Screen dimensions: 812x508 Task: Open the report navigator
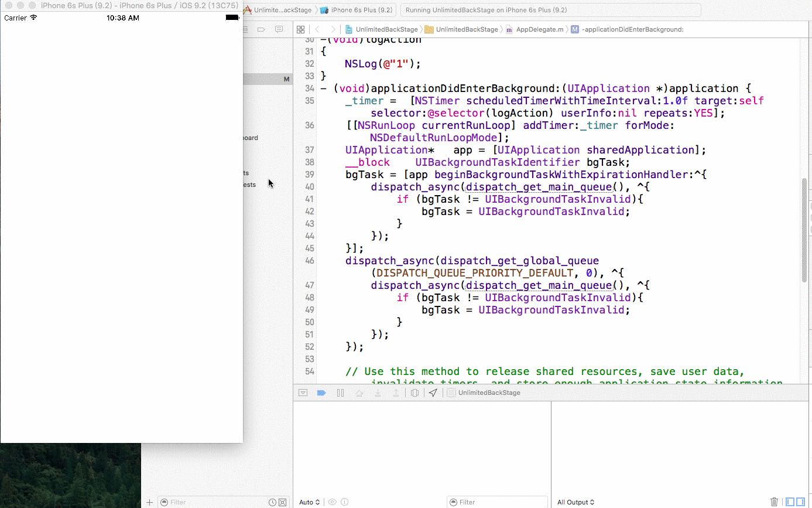279,29
